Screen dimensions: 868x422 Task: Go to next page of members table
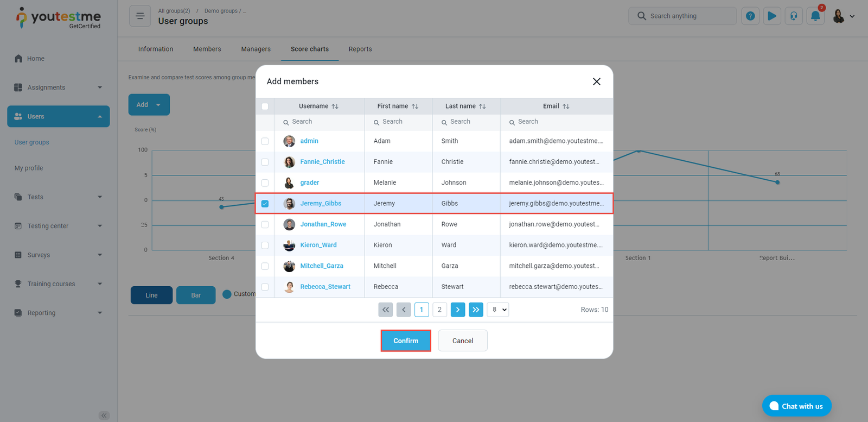pos(458,310)
